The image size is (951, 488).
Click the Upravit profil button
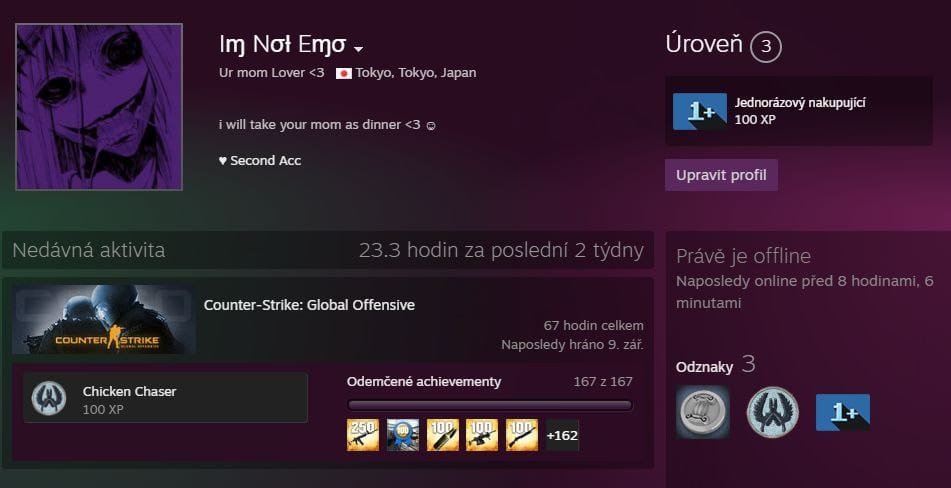(721, 175)
